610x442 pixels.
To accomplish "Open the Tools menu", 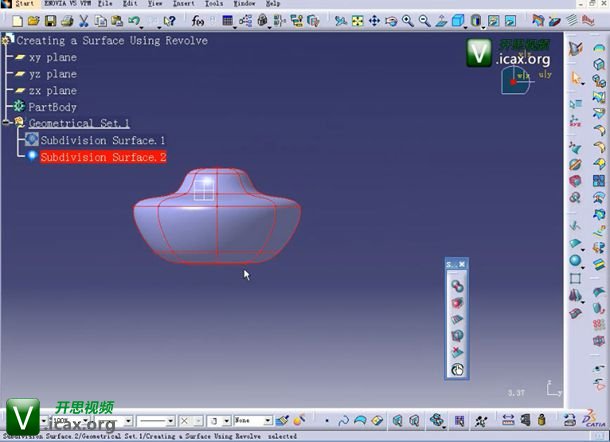I will pos(214,4).
